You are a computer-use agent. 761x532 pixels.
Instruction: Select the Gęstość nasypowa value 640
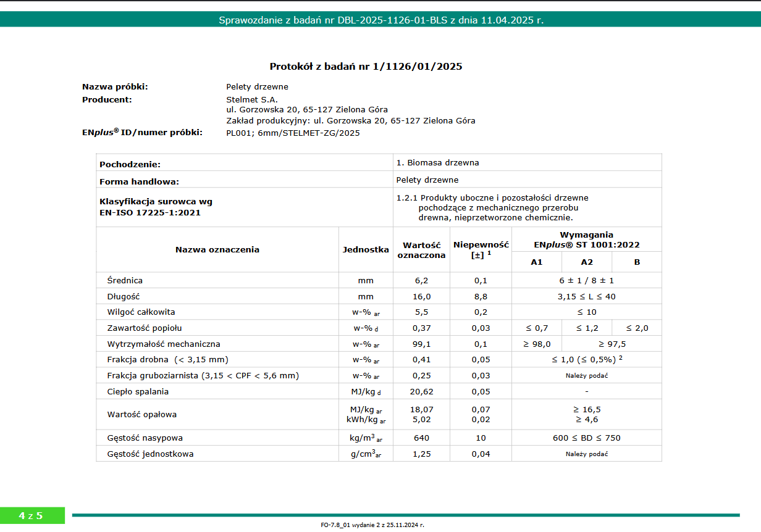pos(421,438)
